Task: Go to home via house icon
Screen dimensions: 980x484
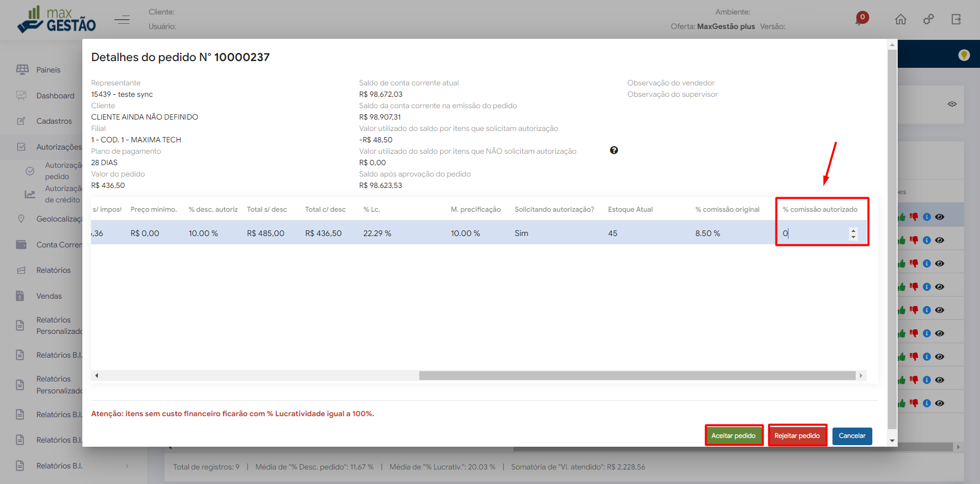Action: pyautogui.click(x=901, y=19)
